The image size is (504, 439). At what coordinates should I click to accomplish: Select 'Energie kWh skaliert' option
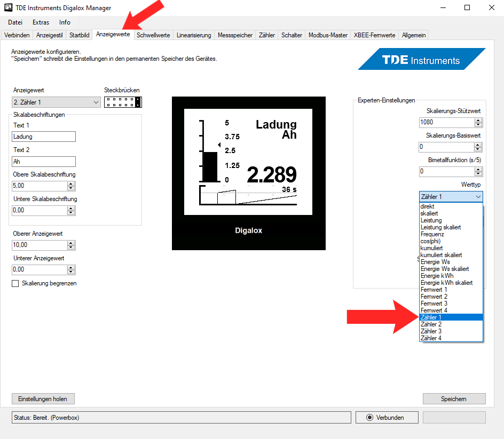click(451, 283)
